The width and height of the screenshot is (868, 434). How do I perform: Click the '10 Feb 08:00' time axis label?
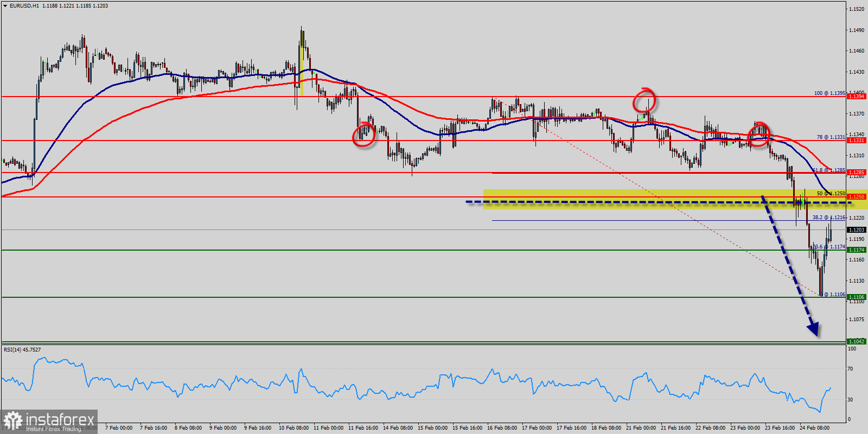pyautogui.click(x=293, y=428)
